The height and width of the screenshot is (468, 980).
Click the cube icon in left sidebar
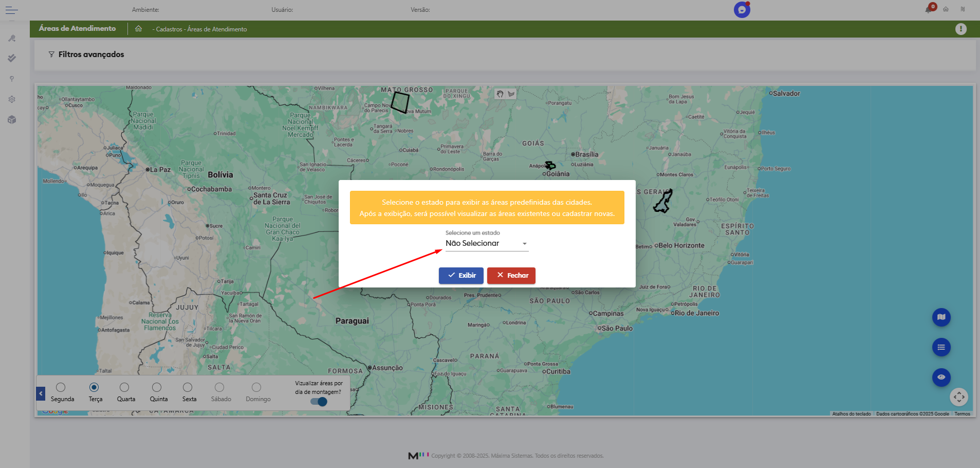point(12,120)
